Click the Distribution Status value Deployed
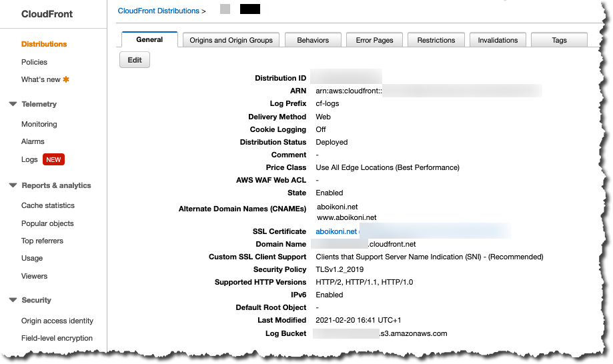The width and height of the screenshot is (613, 364). pyautogui.click(x=332, y=142)
